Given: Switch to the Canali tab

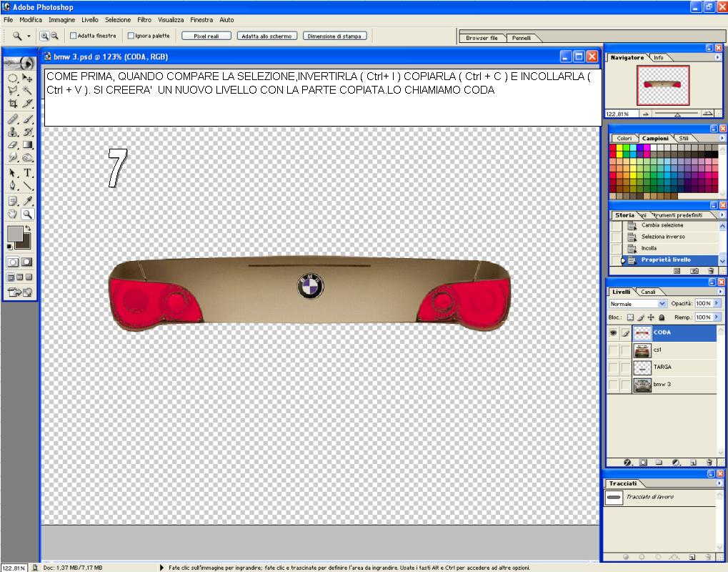Looking at the screenshot, I should 648,292.
